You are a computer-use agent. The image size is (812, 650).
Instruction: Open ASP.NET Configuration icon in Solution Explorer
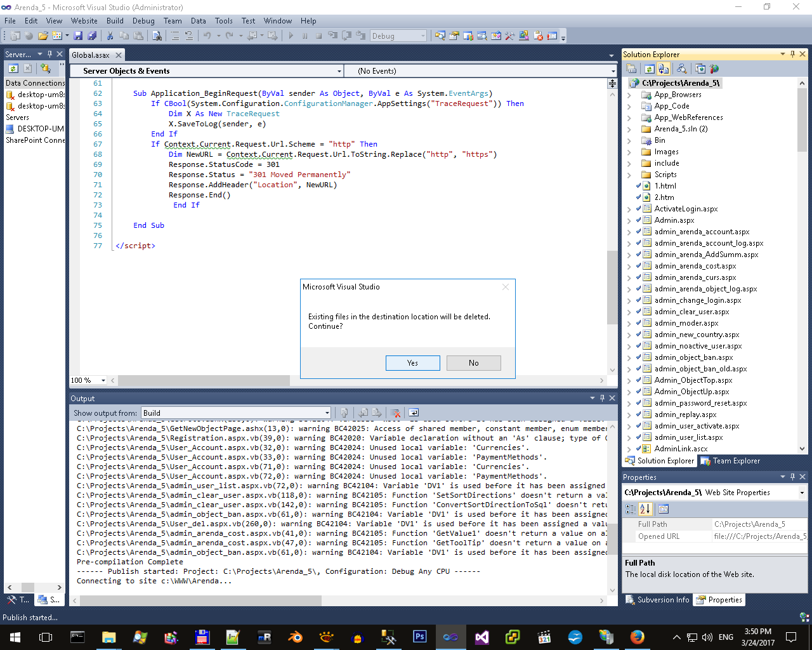tap(714, 69)
